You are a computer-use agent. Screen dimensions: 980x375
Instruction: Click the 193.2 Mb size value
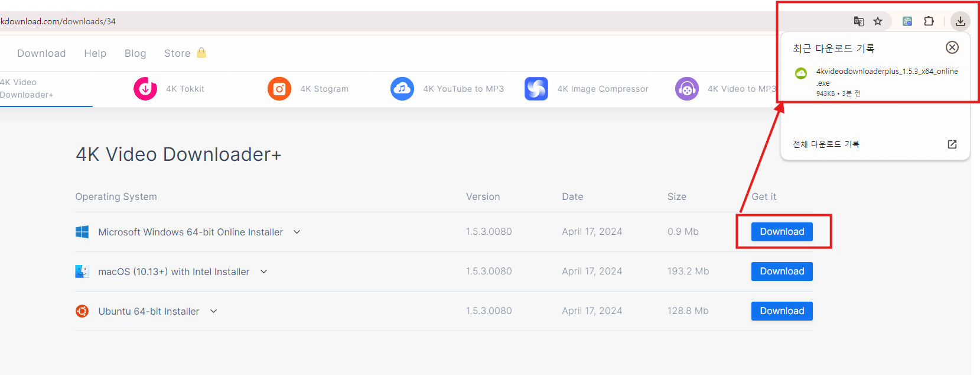click(688, 271)
